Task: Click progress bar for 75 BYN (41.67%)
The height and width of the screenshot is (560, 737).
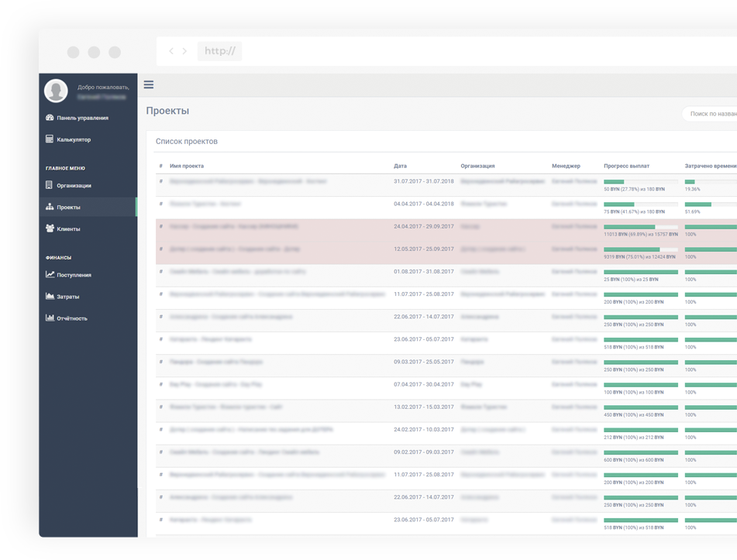Action: 641,204
